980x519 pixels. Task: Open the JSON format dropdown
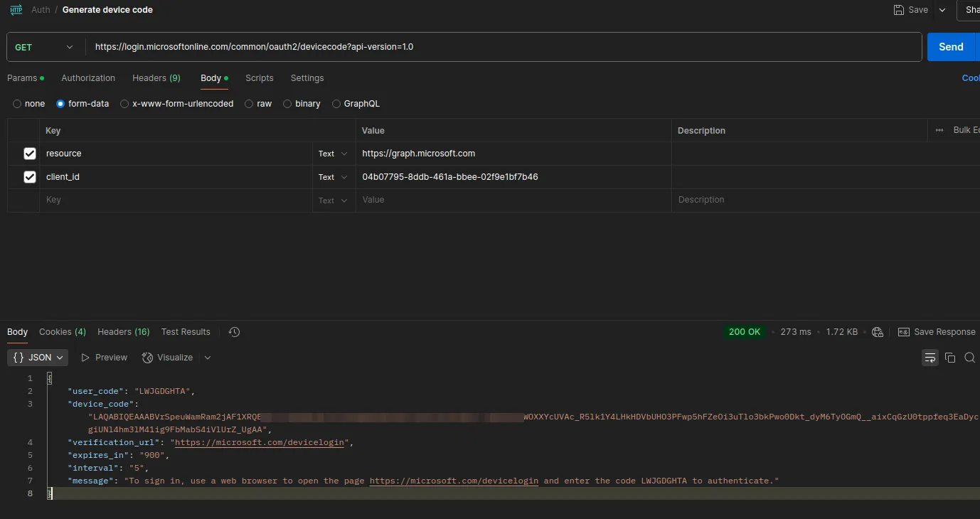(38, 358)
